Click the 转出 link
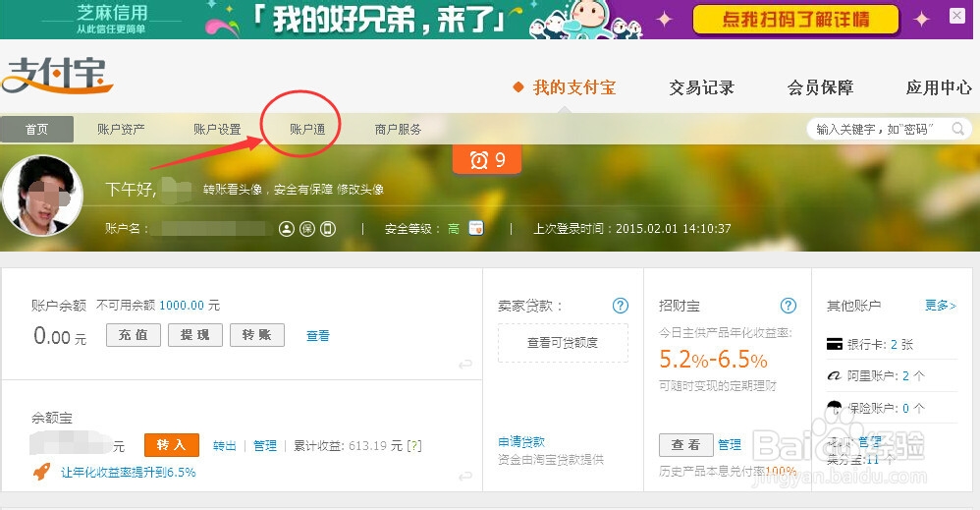This screenshot has height=510, width=980. click(224, 445)
